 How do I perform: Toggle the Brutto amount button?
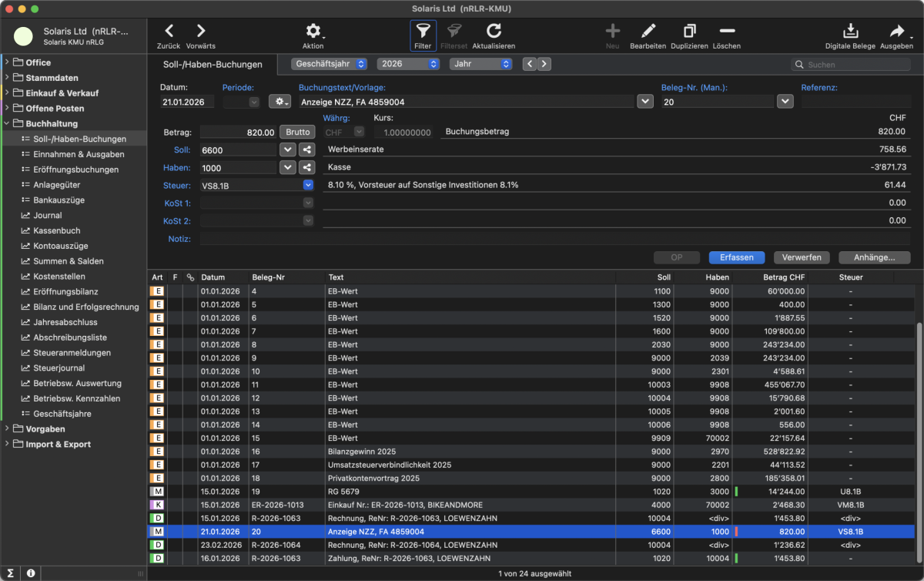[x=297, y=132]
